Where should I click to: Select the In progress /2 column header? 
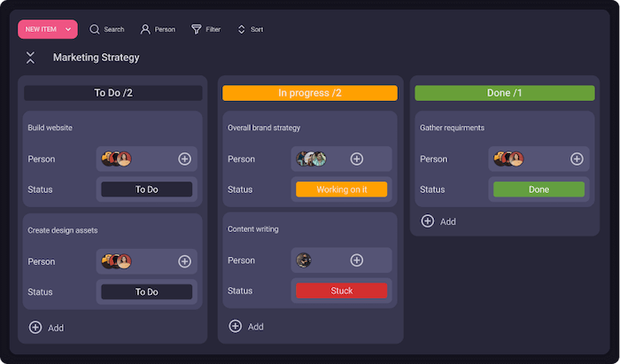point(310,93)
